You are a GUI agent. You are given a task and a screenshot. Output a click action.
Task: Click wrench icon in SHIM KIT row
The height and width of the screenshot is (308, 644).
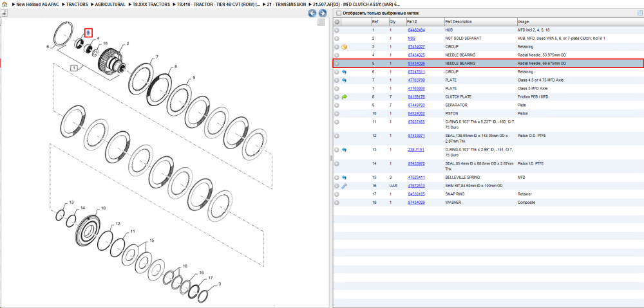point(344,186)
